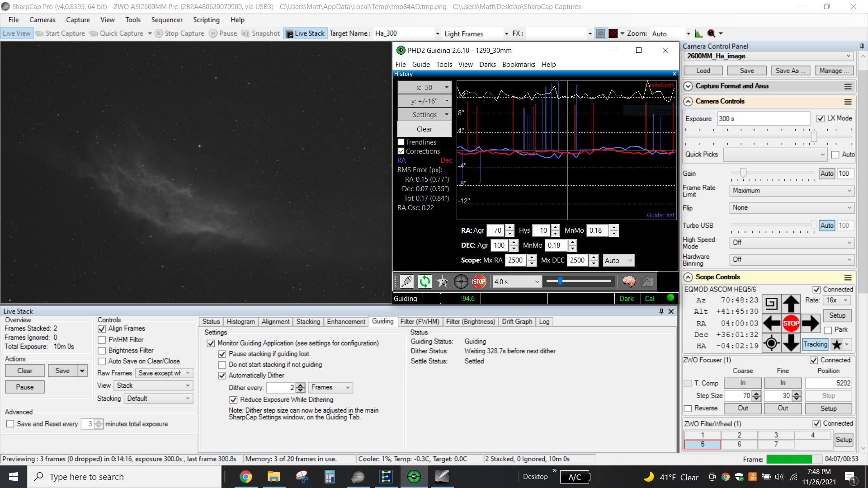Click the grey selection area toolbar icon
868x488 pixels.
pyautogui.click(x=600, y=33)
